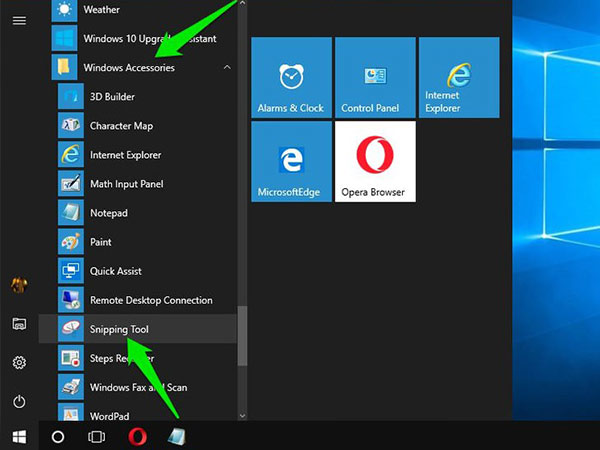Click the Windows Accessories folder icon
The height and width of the screenshot is (450, 600).
point(64,67)
